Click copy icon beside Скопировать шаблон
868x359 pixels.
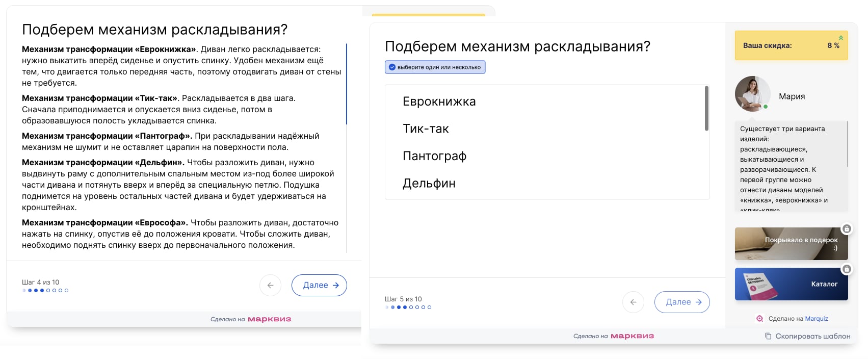(768, 336)
